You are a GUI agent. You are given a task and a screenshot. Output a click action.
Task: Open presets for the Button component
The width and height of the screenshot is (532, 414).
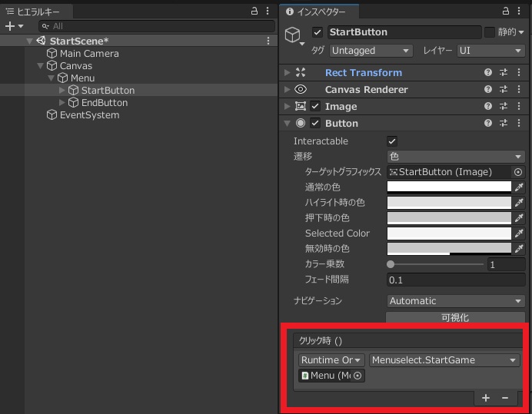tap(504, 123)
